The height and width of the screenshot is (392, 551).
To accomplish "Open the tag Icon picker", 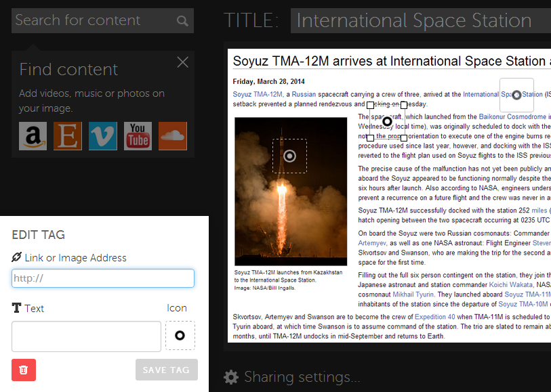I will coord(180,336).
